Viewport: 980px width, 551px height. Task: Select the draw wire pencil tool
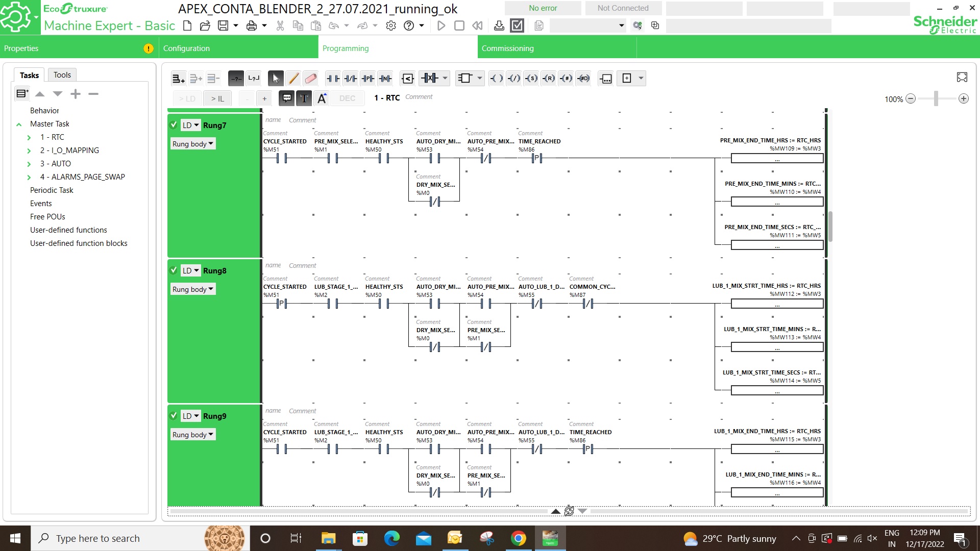(293, 79)
